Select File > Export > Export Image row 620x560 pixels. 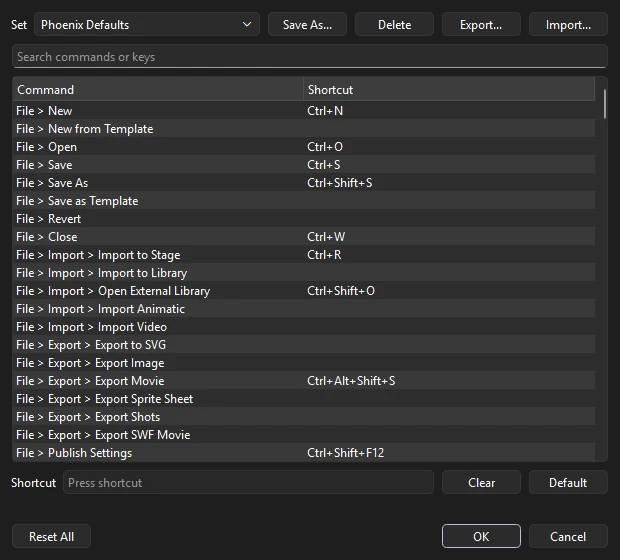(304, 363)
